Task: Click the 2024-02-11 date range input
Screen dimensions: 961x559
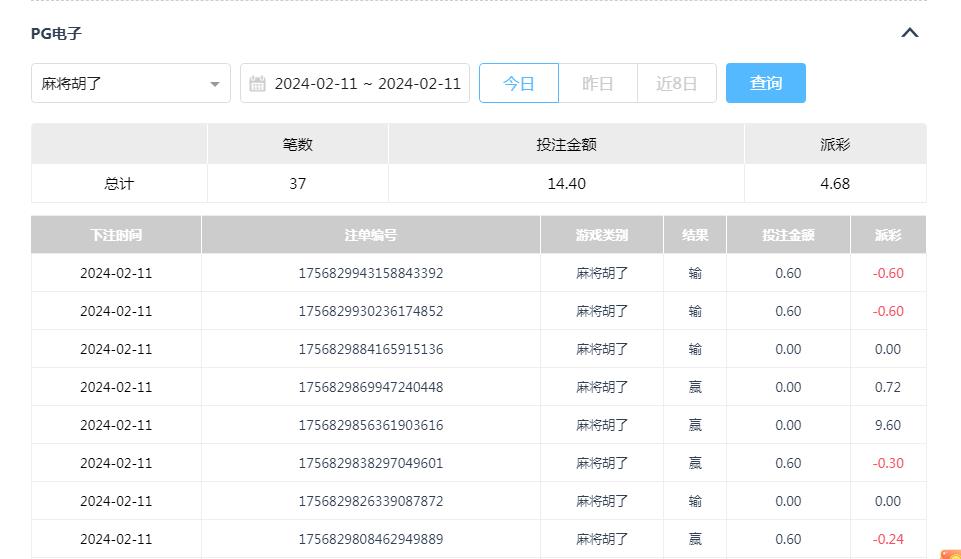Action: pos(367,84)
